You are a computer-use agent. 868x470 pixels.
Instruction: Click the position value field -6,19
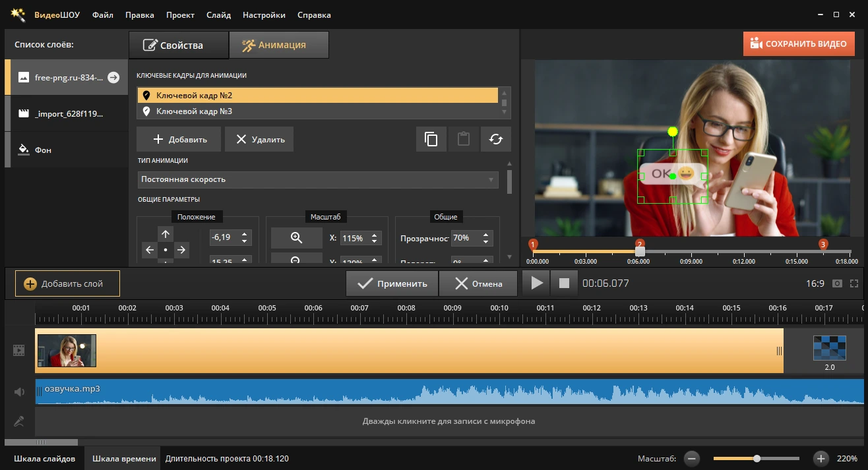[224, 237]
